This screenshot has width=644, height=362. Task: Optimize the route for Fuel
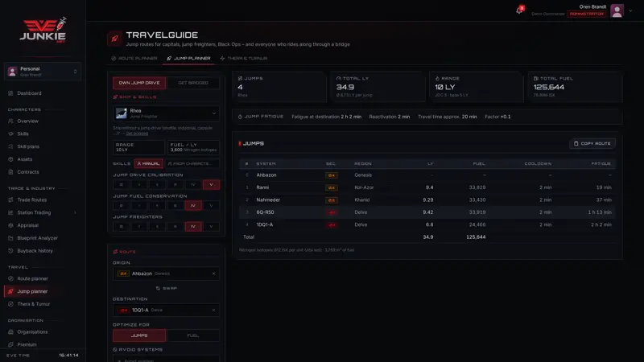(x=193, y=335)
